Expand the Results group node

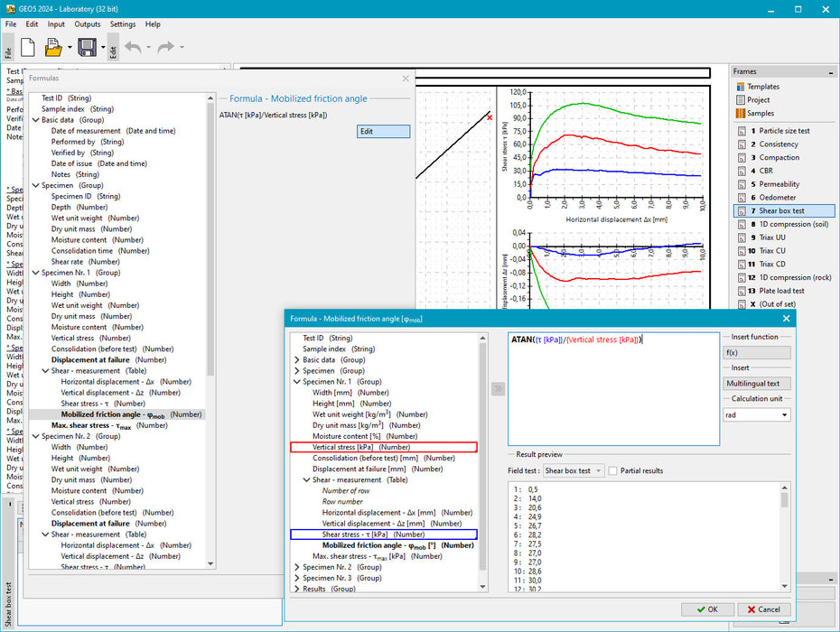click(297, 589)
